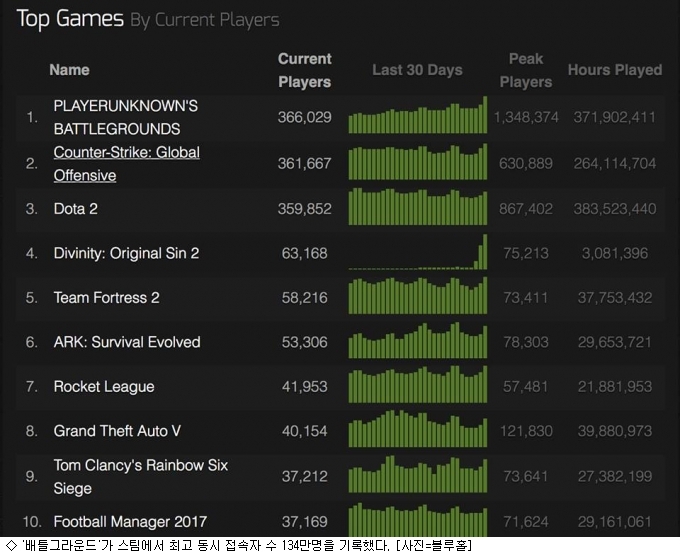
Task: Click hours played value 29,653,721
Action: (615, 342)
